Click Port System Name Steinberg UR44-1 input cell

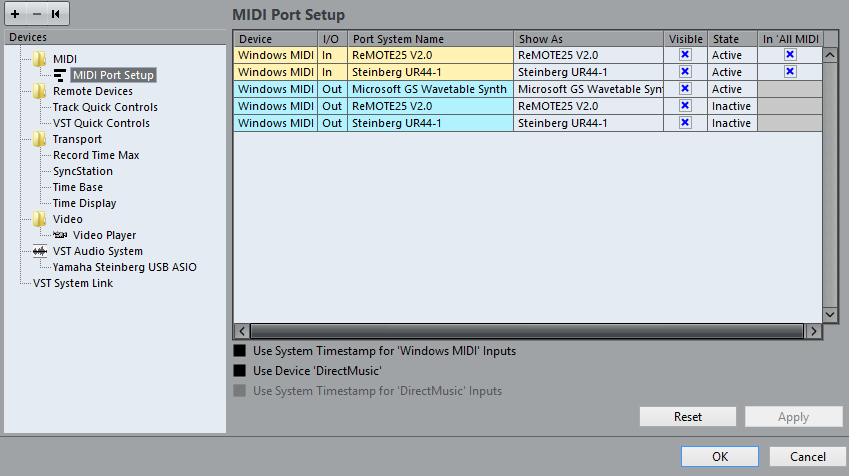pyautogui.click(x=430, y=71)
